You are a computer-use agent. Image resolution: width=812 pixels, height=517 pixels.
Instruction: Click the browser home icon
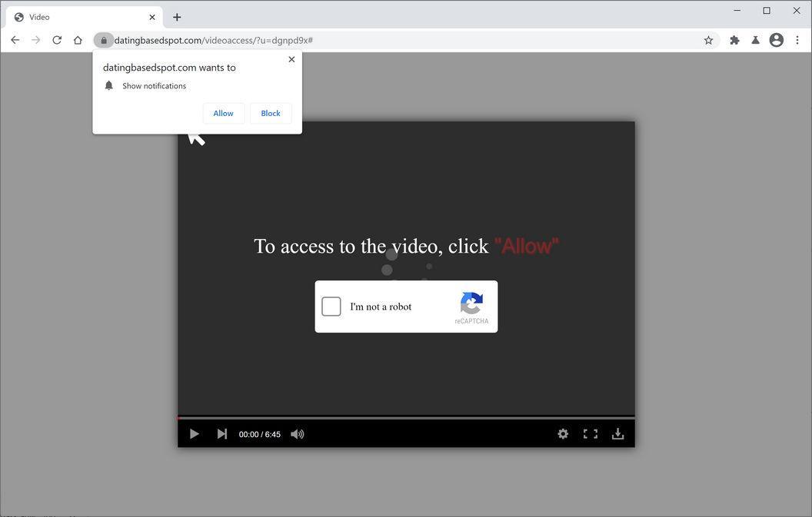click(x=78, y=40)
